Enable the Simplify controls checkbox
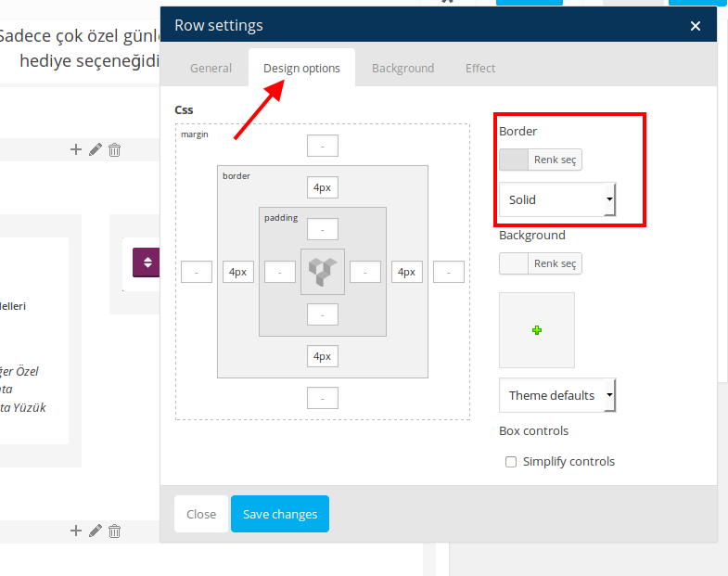The height and width of the screenshot is (576, 728). pyautogui.click(x=511, y=462)
